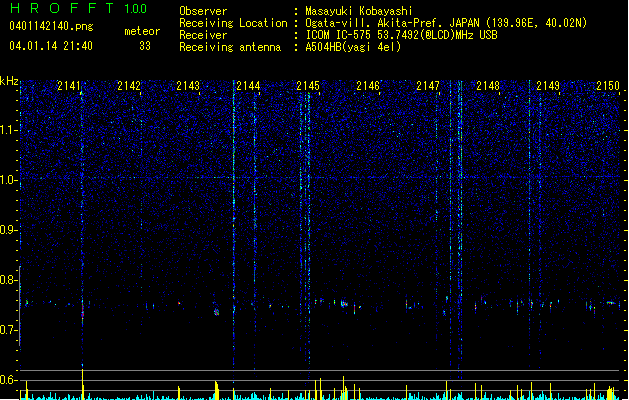Click the 2149 time marker

(x=548, y=86)
